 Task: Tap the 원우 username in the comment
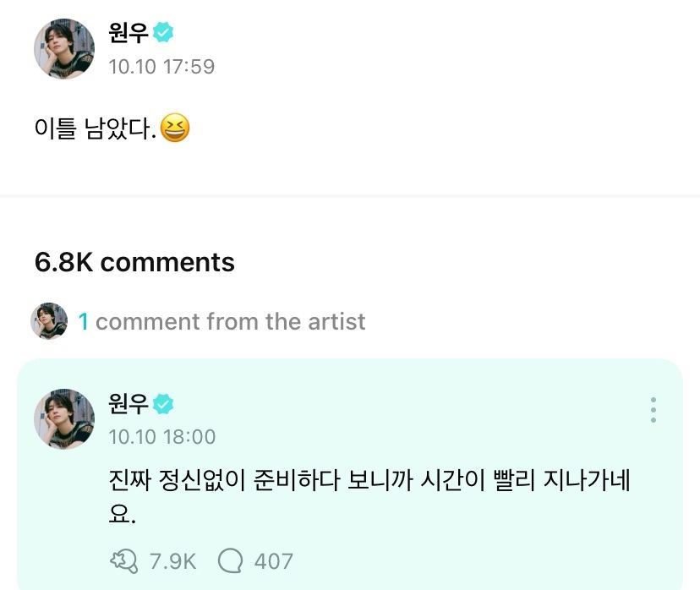click(129, 404)
